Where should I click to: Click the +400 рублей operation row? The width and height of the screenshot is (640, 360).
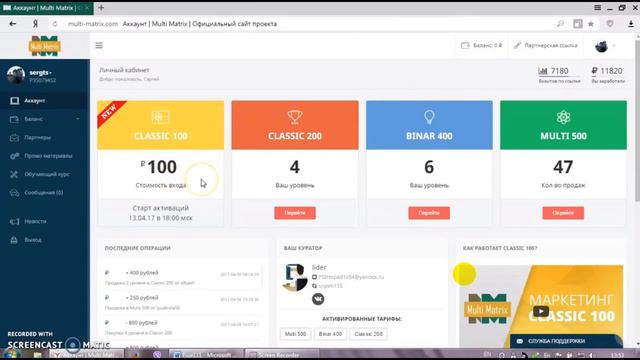(182, 277)
